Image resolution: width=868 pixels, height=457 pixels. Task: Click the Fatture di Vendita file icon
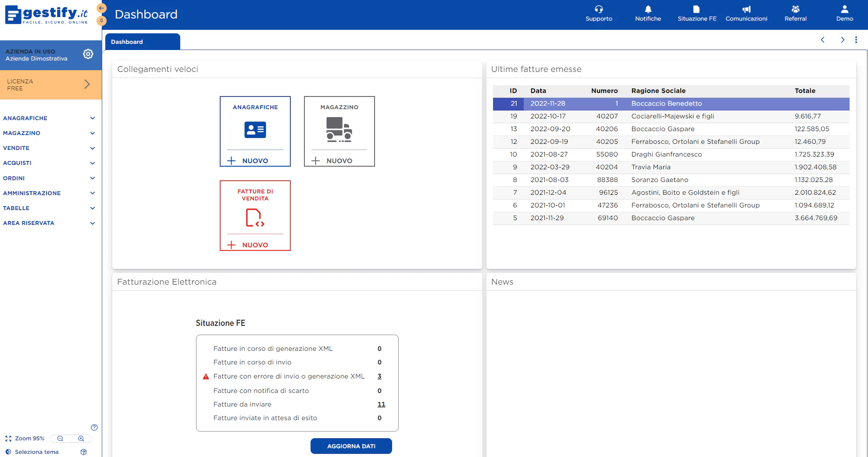coord(255,218)
